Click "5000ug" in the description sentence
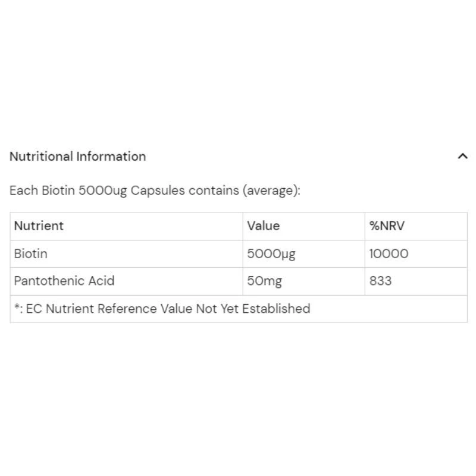The width and height of the screenshot is (476, 476). click(x=103, y=191)
